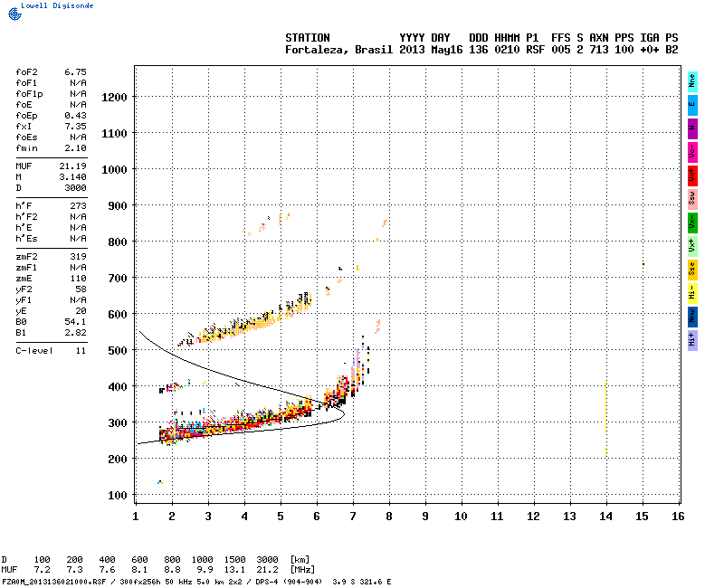Select the navy Nnw legend swatch
This screenshot has height=588, width=724.
pyautogui.click(x=692, y=318)
